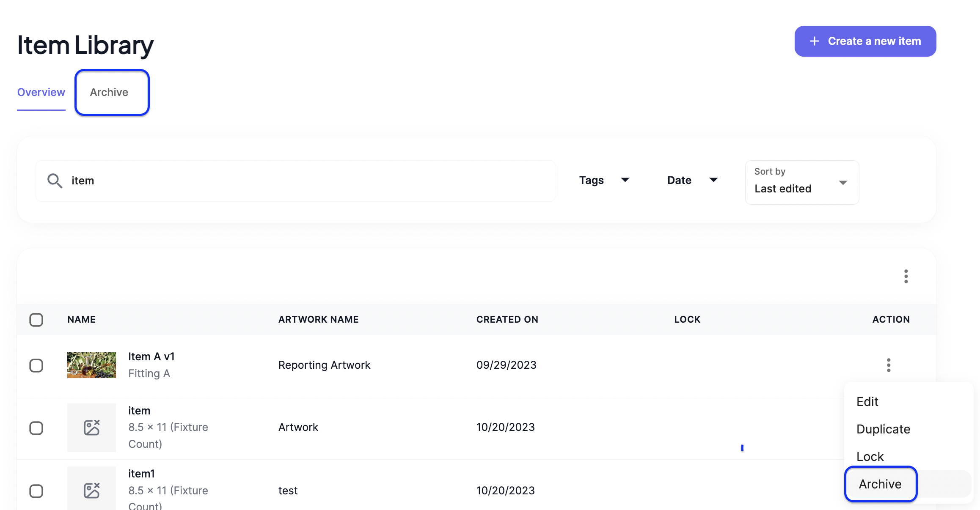Click the search field containing 'item'
Image resolution: width=980 pixels, height=510 pixels.
click(296, 181)
